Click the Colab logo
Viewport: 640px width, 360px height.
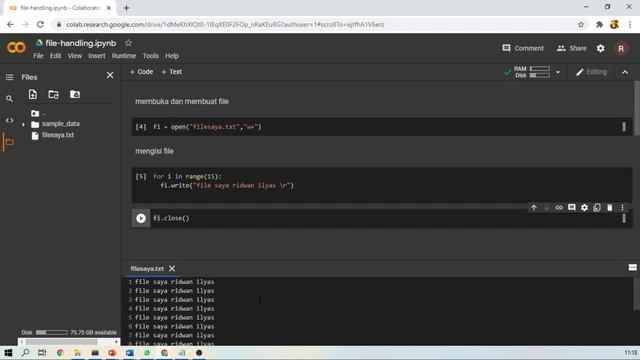(16, 48)
